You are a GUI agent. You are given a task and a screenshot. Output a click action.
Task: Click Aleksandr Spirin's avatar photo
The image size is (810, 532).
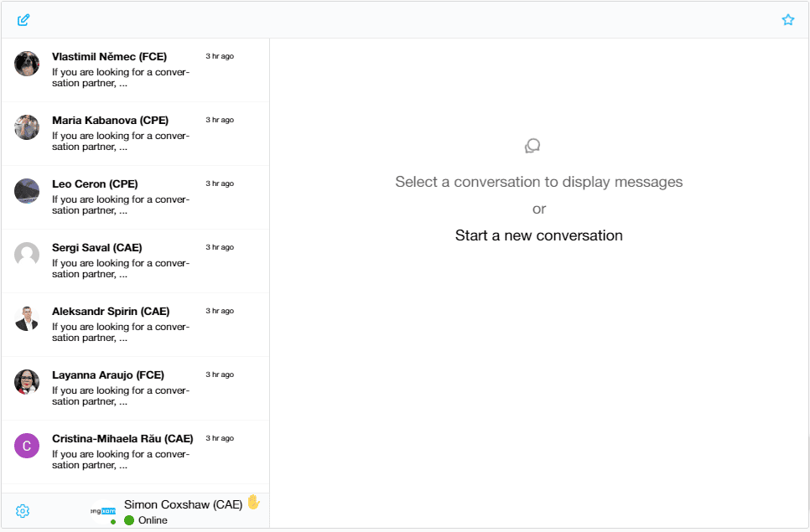pyautogui.click(x=27, y=318)
